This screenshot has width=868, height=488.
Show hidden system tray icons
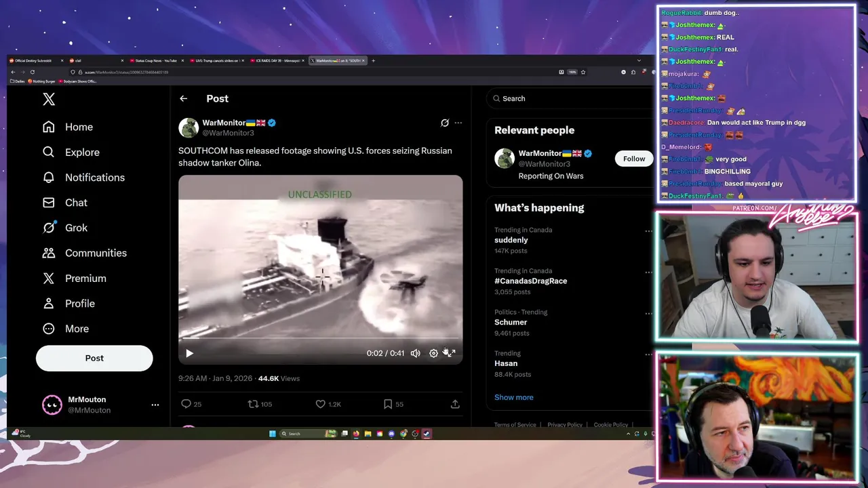[x=628, y=434]
